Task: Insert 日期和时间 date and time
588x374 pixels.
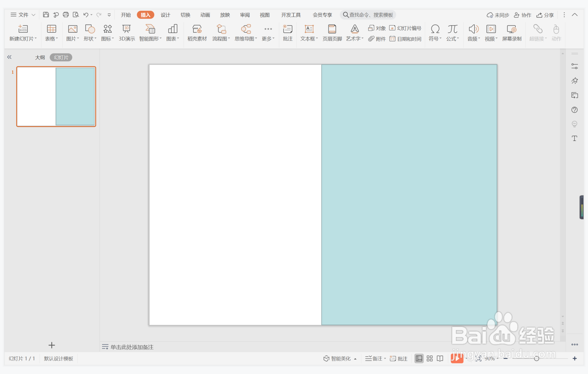Action: point(405,39)
